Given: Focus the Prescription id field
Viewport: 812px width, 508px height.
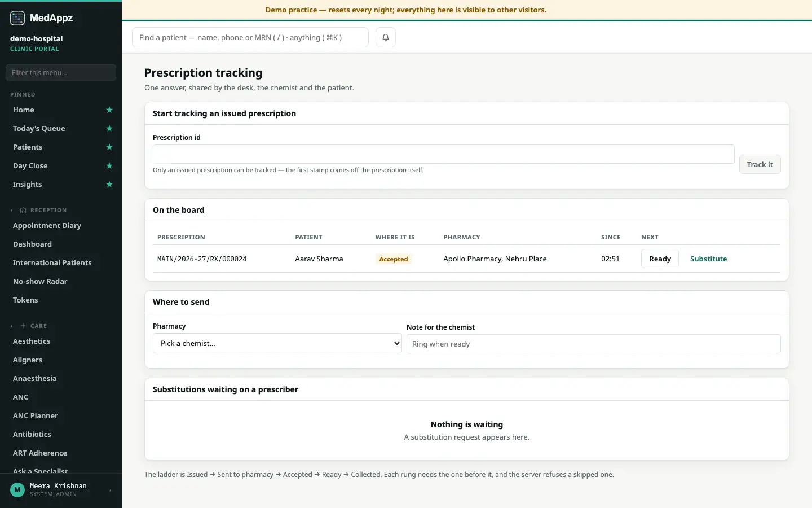Looking at the screenshot, I should click(x=443, y=154).
